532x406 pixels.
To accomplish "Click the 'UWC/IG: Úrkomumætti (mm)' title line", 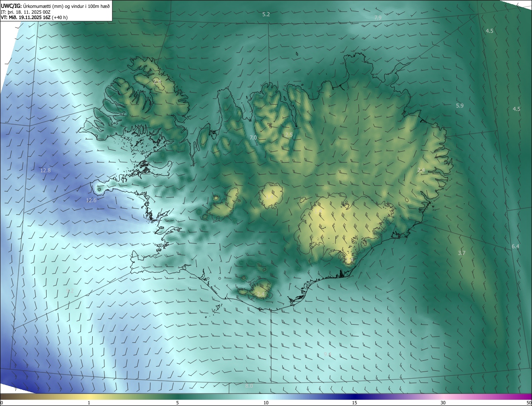I will 56,6.
